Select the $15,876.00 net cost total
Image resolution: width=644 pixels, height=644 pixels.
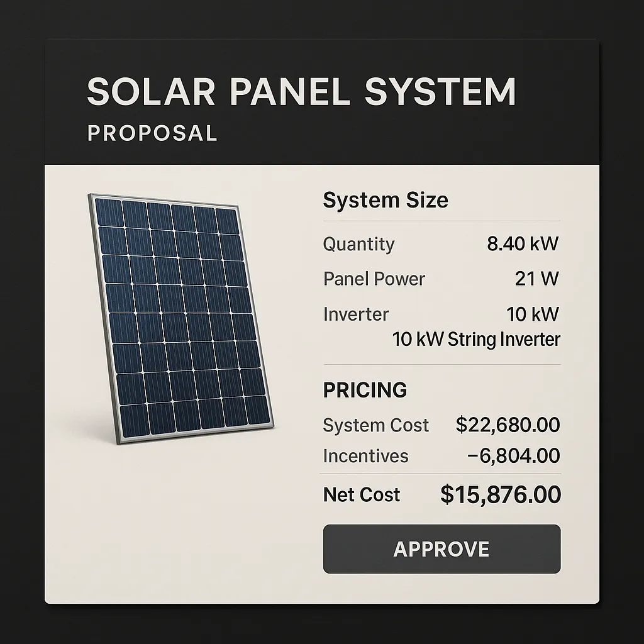click(x=501, y=494)
